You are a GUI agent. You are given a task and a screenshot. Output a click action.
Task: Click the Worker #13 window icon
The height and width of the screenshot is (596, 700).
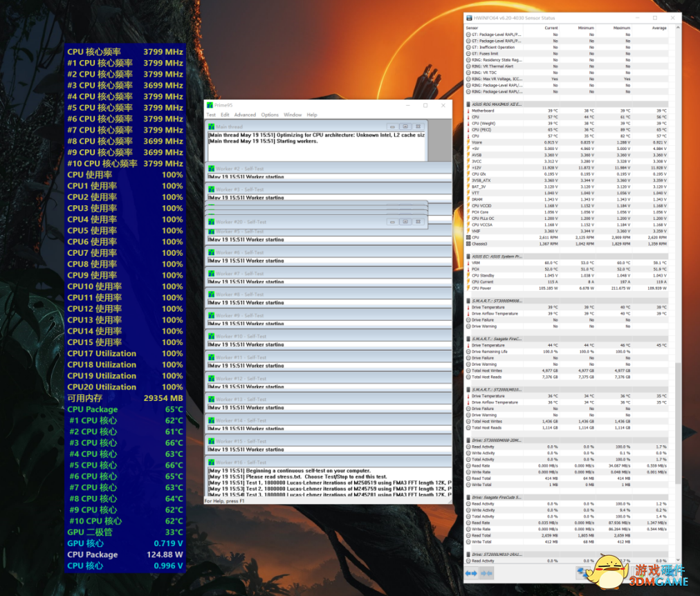[212, 399]
